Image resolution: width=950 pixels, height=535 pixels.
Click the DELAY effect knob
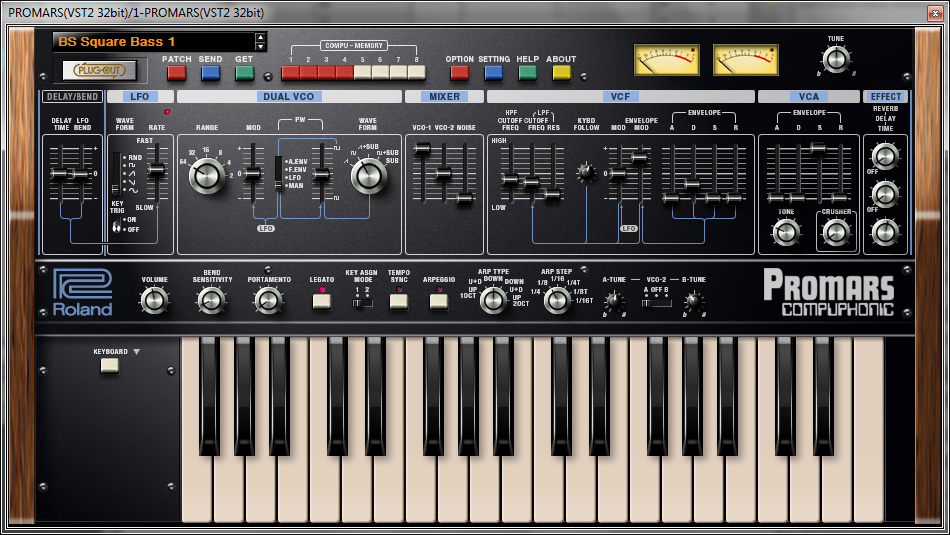point(885,194)
